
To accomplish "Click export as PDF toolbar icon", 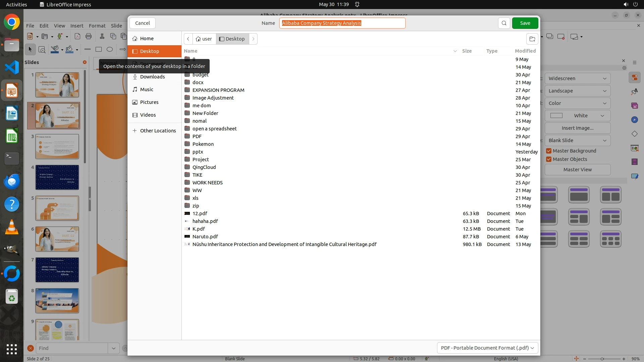I will pyautogui.click(x=77, y=37).
